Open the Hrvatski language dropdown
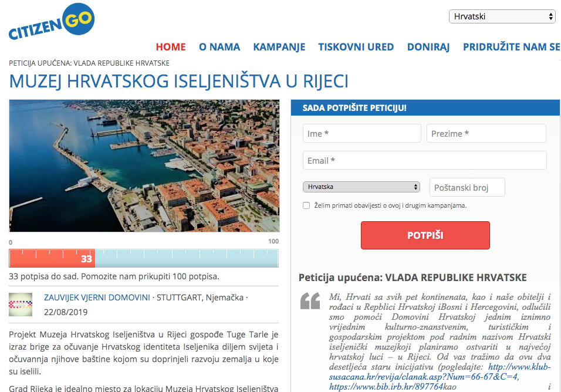This screenshot has width=561, height=392. coord(502,16)
